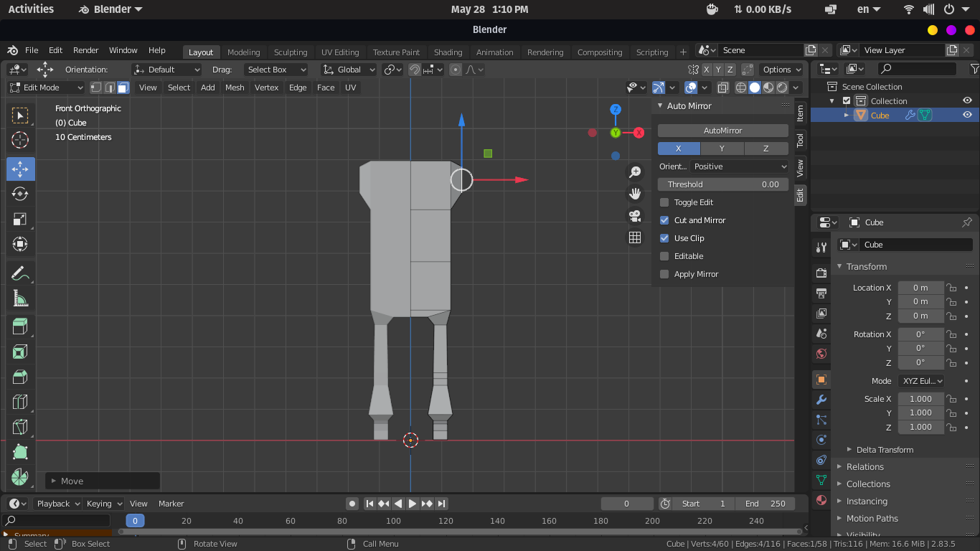
Task: Select the Loop Cut tool
Action: pos(20,402)
